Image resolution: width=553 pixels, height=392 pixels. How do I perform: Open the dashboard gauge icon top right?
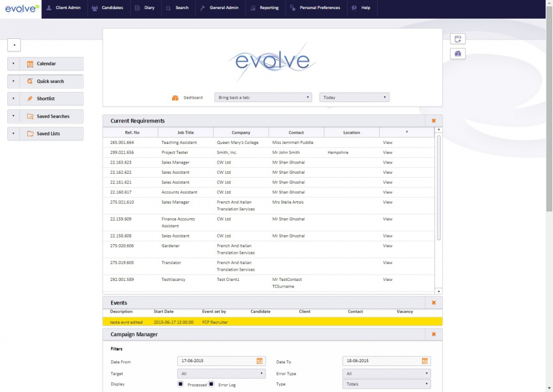click(458, 54)
